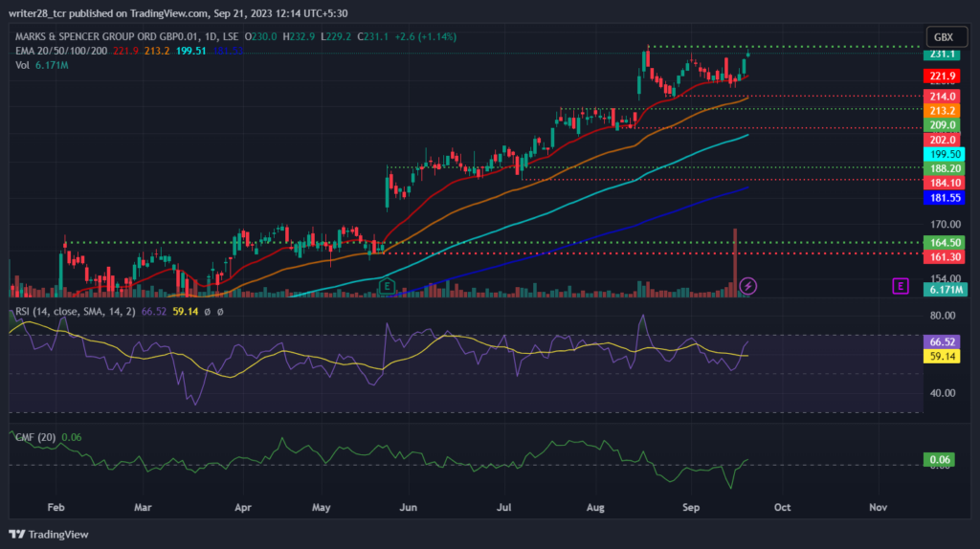The width and height of the screenshot is (980, 549).
Task: Click the Vol 6.171M indicator label
Action: coord(42,65)
